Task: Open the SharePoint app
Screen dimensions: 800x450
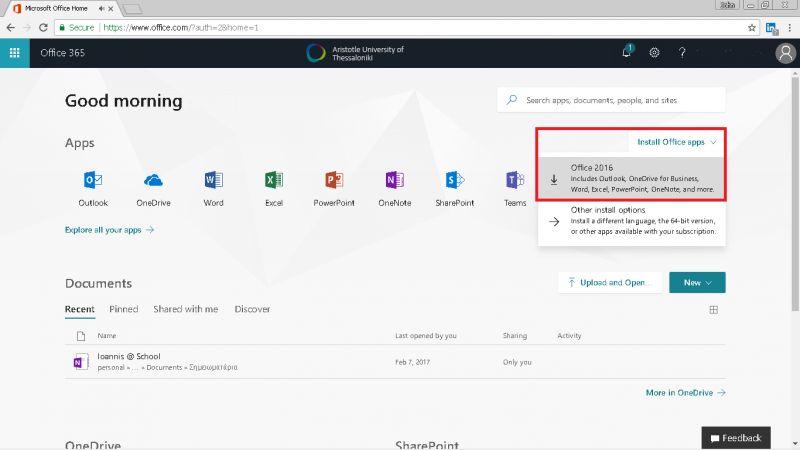Action: (x=455, y=188)
